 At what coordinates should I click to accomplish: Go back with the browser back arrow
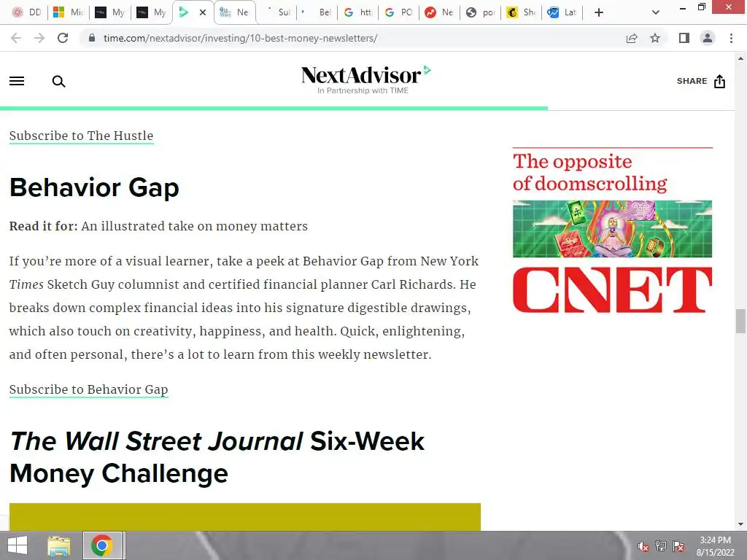(16, 38)
